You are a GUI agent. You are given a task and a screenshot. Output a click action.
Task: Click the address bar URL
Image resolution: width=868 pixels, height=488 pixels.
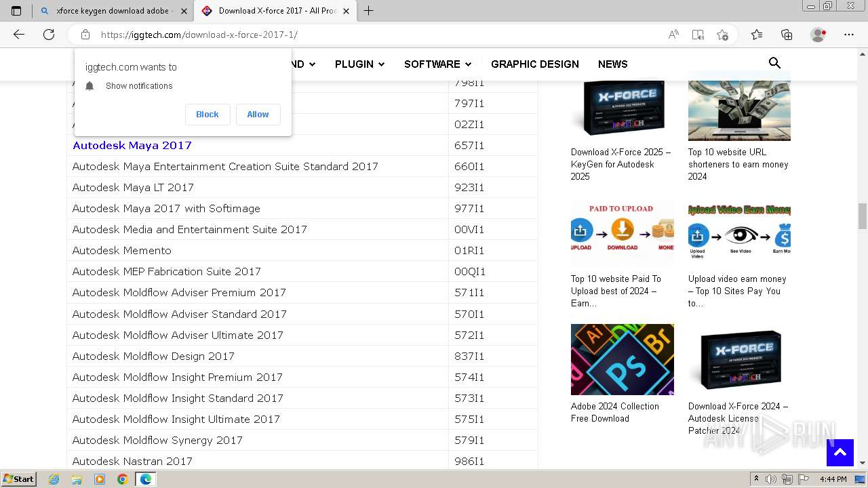pyautogui.click(x=199, y=35)
